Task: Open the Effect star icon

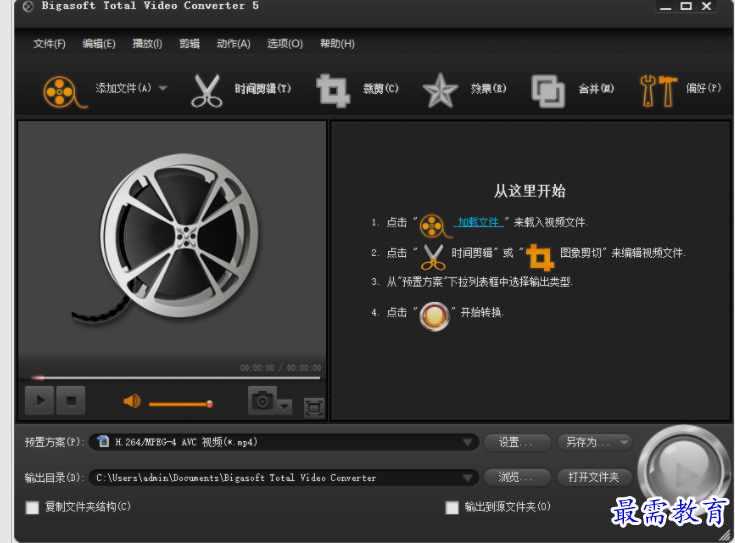Action: point(440,90)
